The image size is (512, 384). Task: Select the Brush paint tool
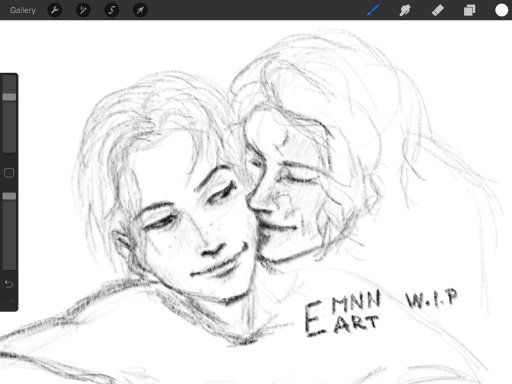coord(373,10)
